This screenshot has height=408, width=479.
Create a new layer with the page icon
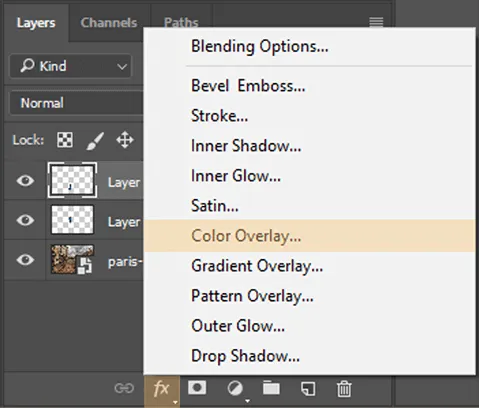tap(308, 389)
